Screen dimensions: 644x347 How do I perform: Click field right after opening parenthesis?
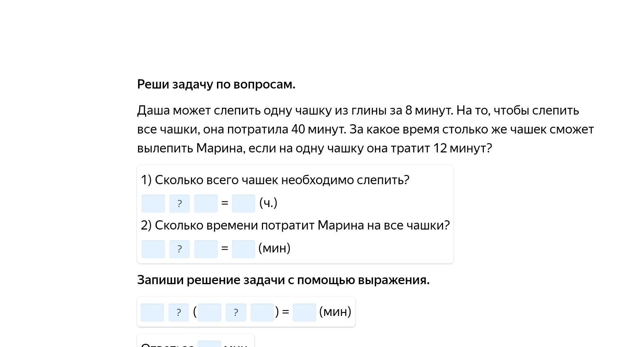coord(209,312)
